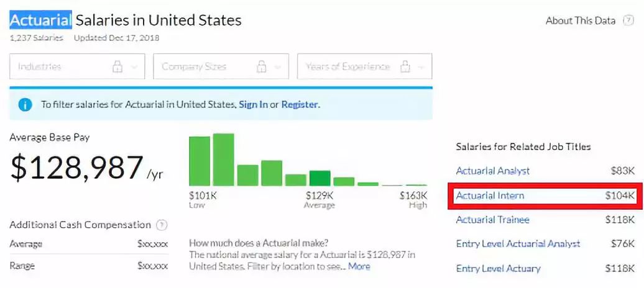Click the Register link
Screen dimensions: 644x288
click(300, 105)
